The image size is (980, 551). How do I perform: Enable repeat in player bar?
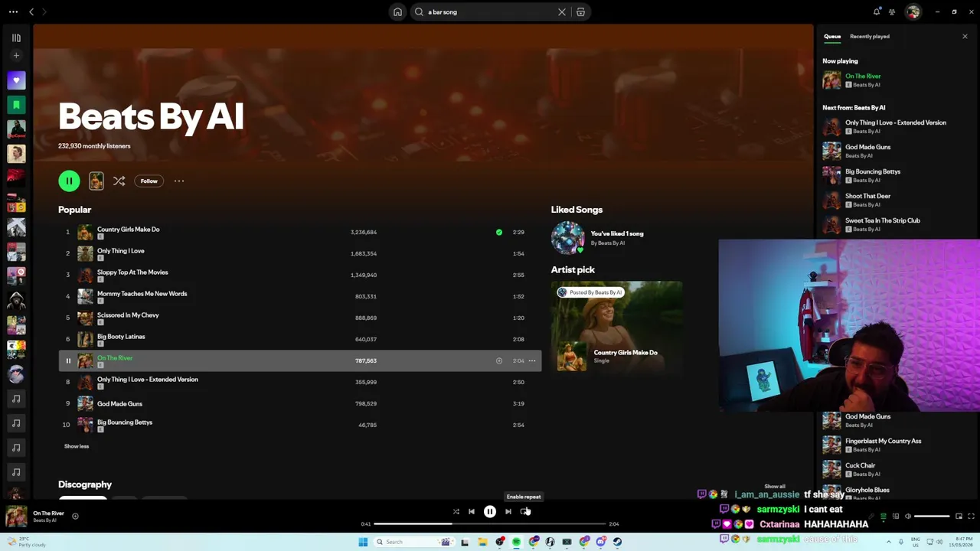524,511
